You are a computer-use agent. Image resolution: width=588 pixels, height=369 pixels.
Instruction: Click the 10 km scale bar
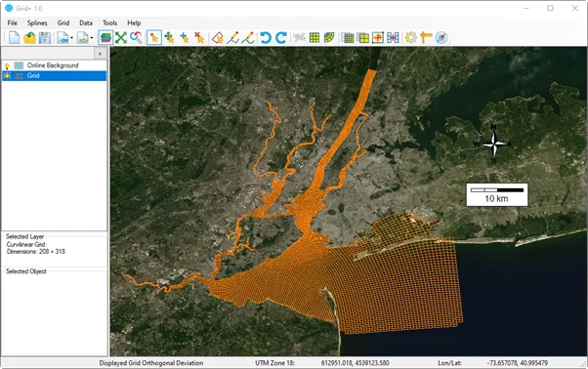tap(497, 195)
